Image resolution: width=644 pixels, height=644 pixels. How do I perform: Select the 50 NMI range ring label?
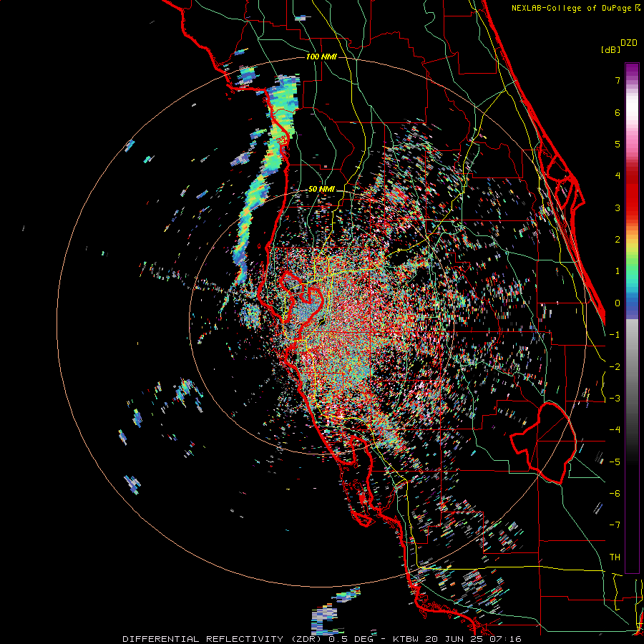pyautogui.click(x=321, y=189)
